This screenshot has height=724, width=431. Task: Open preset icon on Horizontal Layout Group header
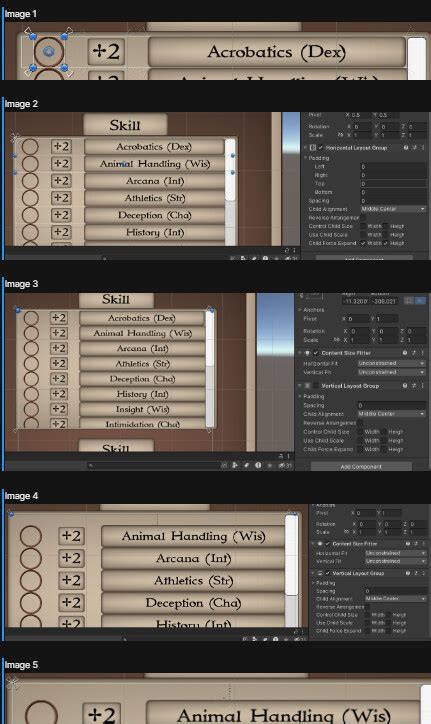pyautogui.click(x=414, y=148)
